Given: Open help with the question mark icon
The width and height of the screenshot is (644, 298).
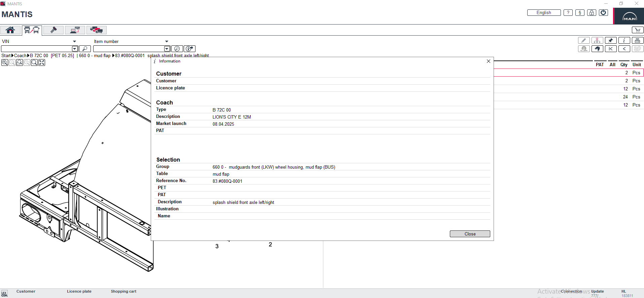Looking at the screenshot, I should (568, 13).
